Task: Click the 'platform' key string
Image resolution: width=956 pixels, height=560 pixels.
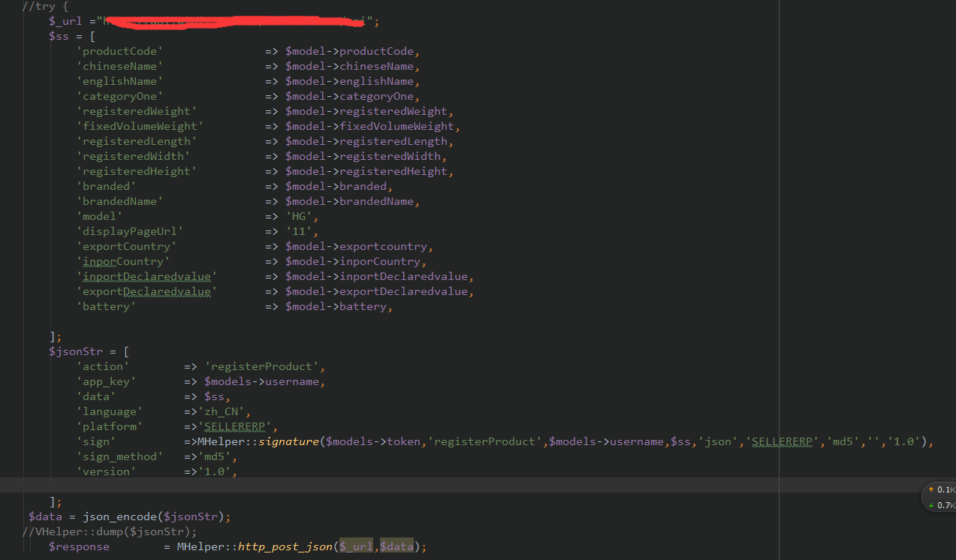Action: [110, 426]
